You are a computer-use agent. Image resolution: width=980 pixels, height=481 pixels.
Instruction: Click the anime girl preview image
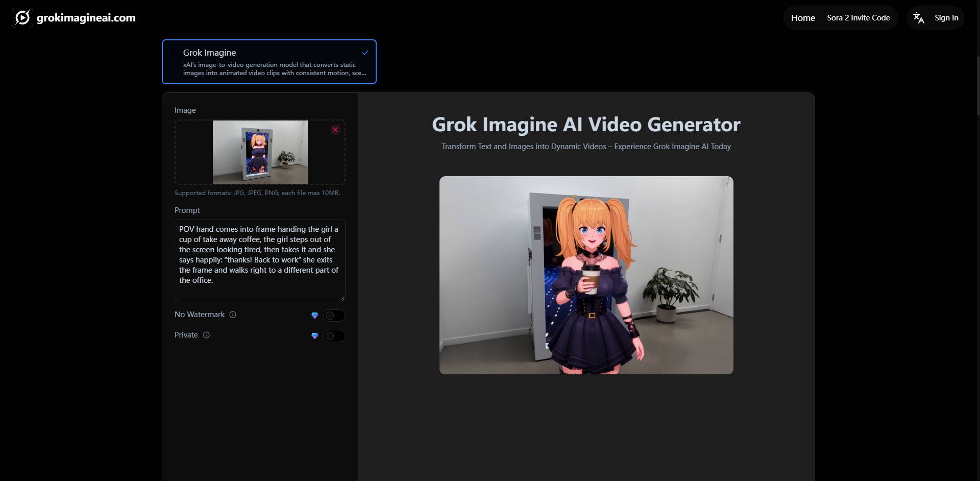click(x=586, y=275)
